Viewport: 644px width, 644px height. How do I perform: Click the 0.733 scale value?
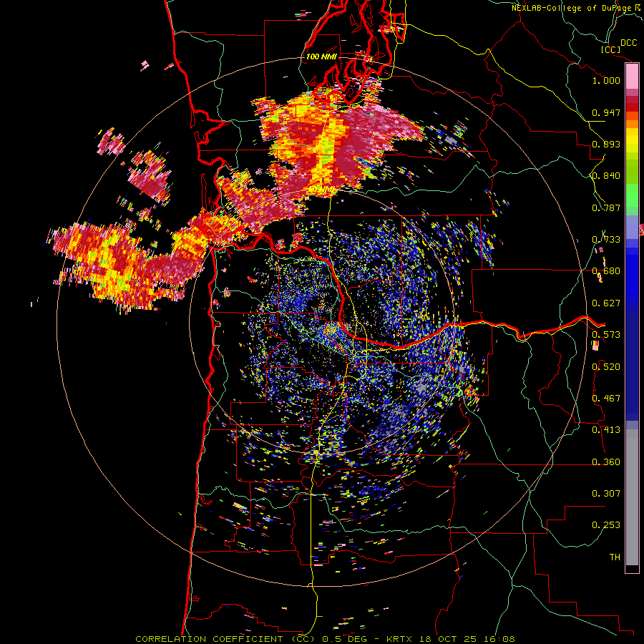[x=606, y=240]
